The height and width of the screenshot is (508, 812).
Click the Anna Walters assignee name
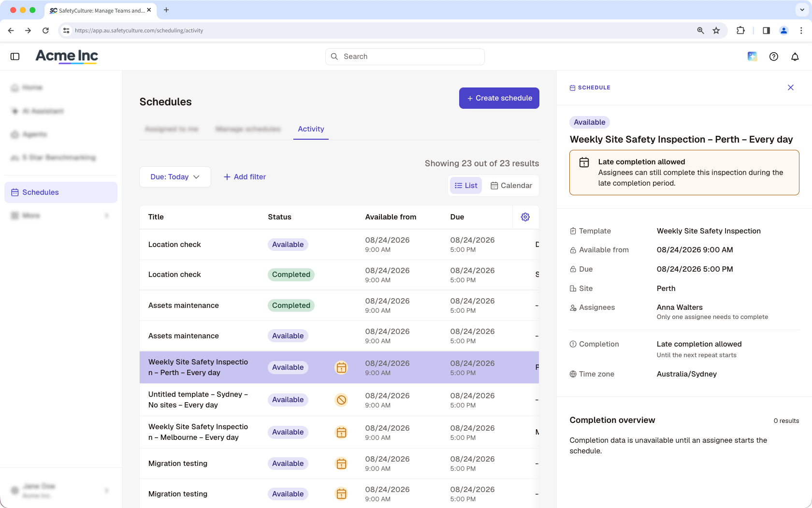(x=680, y=307)
